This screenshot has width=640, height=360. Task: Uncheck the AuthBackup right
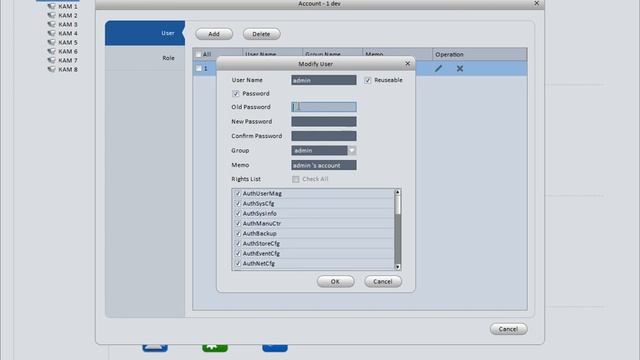(238, 233)
